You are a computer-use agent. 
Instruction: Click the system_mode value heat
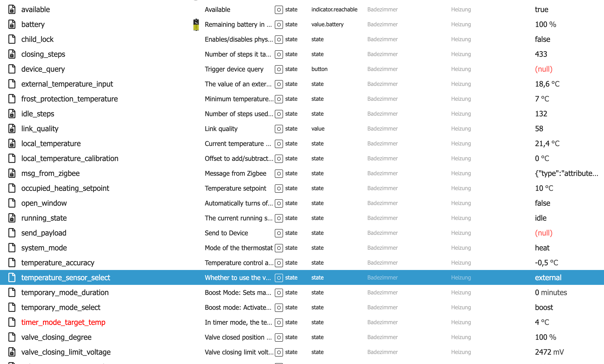[x=542, y=248]
